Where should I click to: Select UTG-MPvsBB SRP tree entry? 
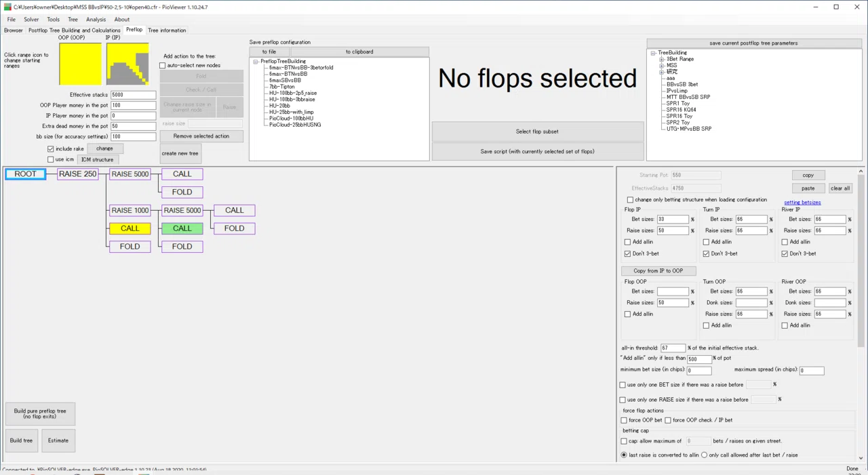pyautogui.click(x=689, y=129)
